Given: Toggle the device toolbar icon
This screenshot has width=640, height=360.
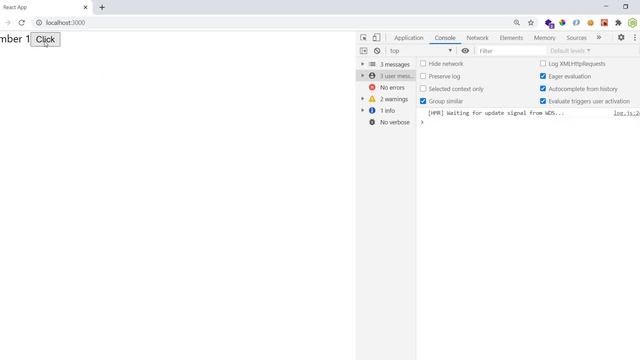Looking at the screenshot, I should 376,38.
